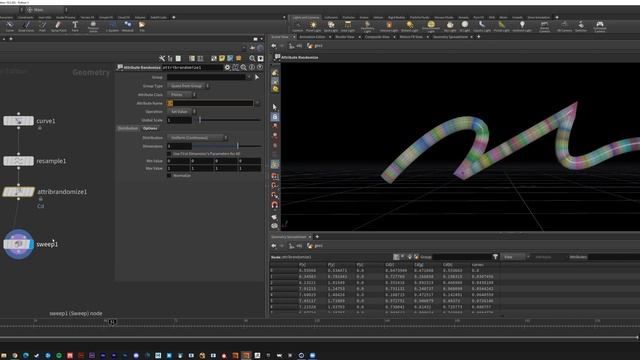Open the Rigid Bodies shelf tab
Screen dimensions: 640x360
(396, 18)
